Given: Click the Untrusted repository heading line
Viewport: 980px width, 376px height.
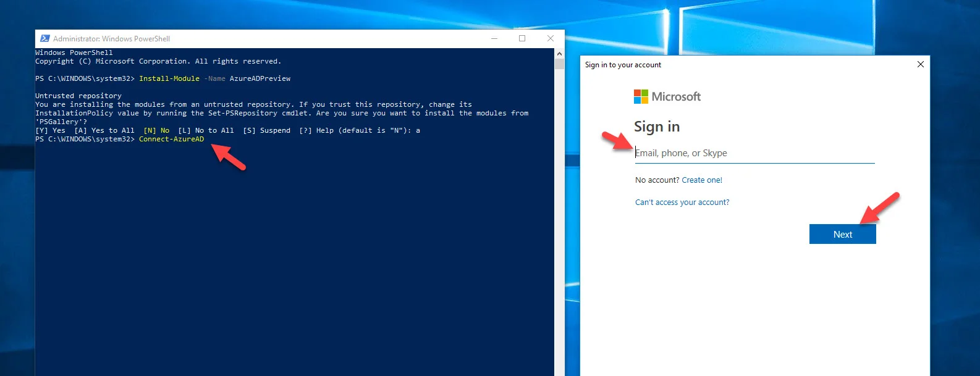Looking at the screenshot, I should click(78, 96).
